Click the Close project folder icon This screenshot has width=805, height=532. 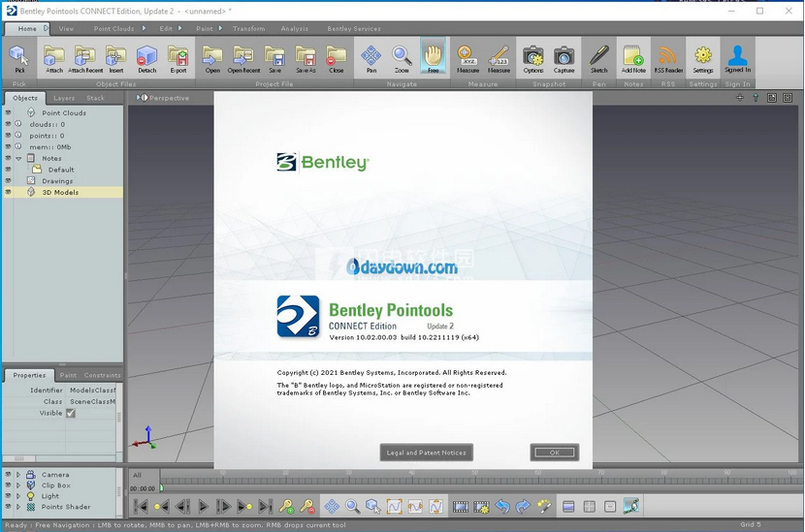pos(337,58)
